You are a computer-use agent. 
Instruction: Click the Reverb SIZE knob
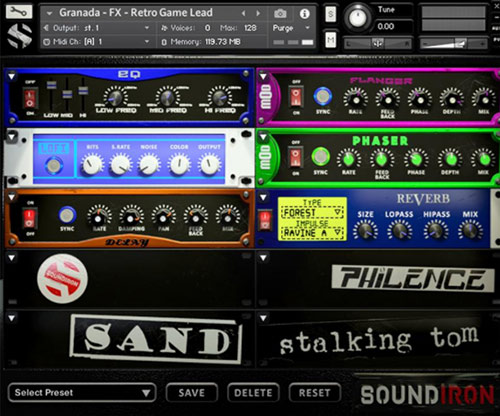(x=366, y=230)
